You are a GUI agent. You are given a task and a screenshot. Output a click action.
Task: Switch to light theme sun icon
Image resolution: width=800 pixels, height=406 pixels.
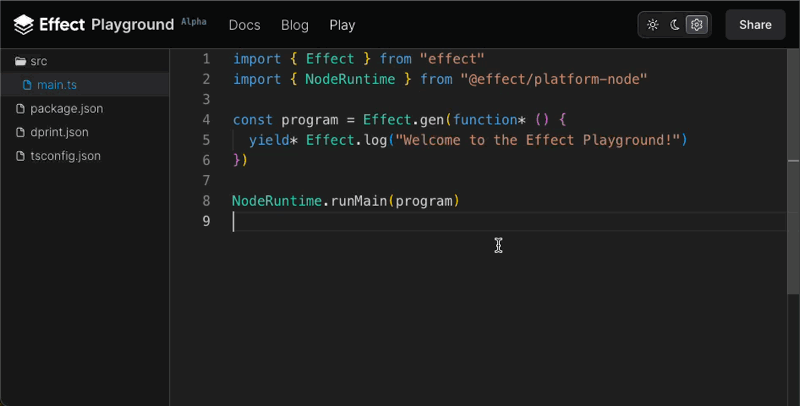pyautogui.click(x=653, y=24)
